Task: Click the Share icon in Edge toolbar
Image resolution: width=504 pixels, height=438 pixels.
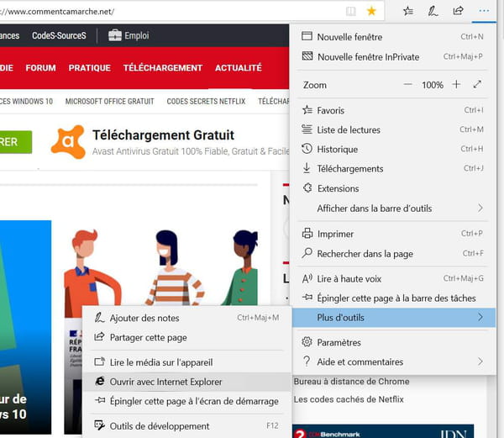Action: (x=458, y=11)
